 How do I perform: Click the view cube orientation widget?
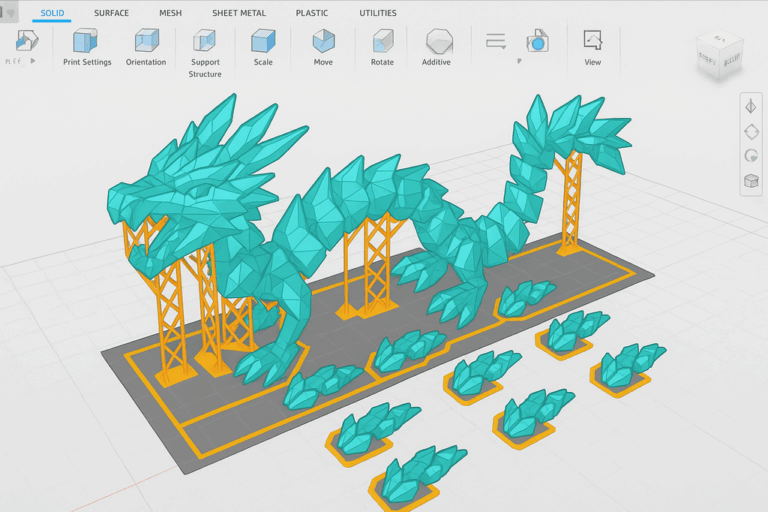tap(719, 55)
